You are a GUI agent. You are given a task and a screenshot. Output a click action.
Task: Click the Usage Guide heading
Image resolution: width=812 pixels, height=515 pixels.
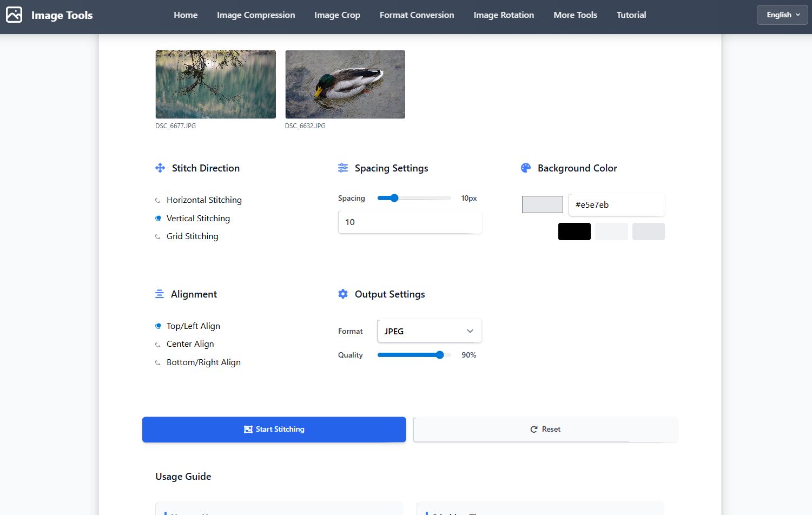click(183, 477)
